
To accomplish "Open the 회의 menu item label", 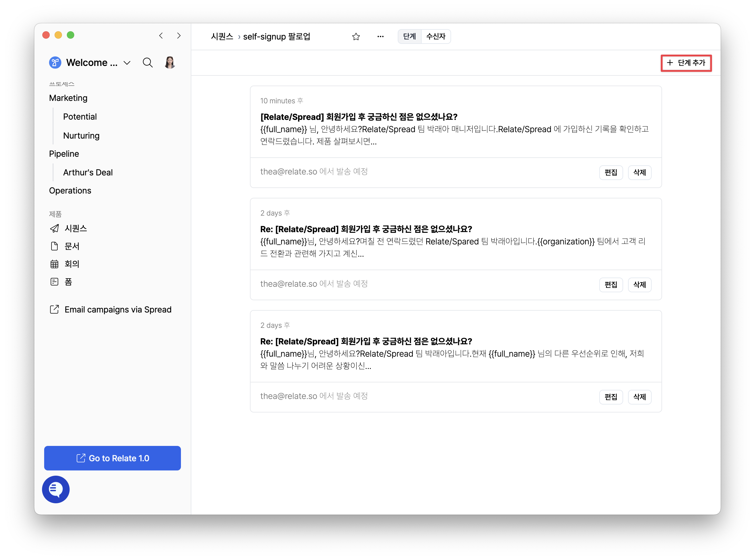I will [72, 264].
